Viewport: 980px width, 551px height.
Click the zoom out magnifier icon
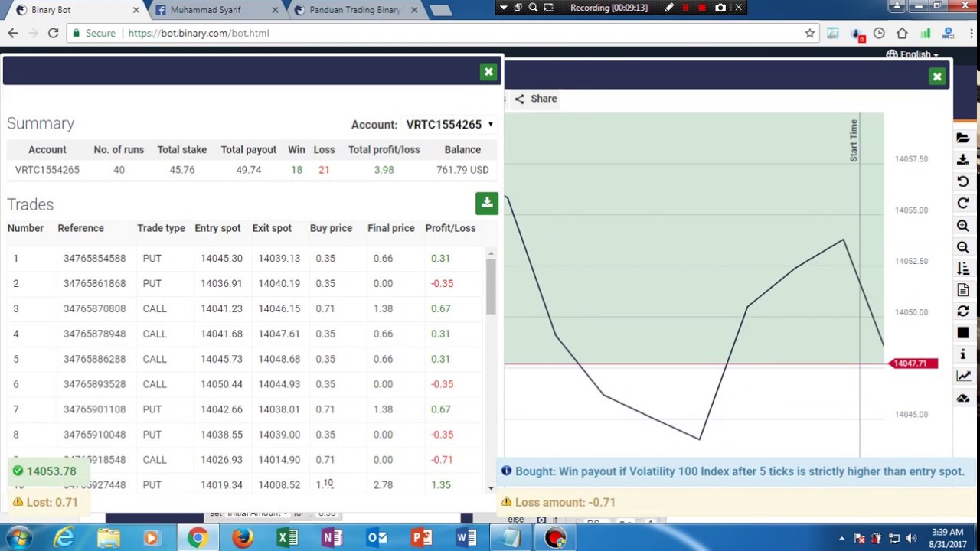[963, 247]
